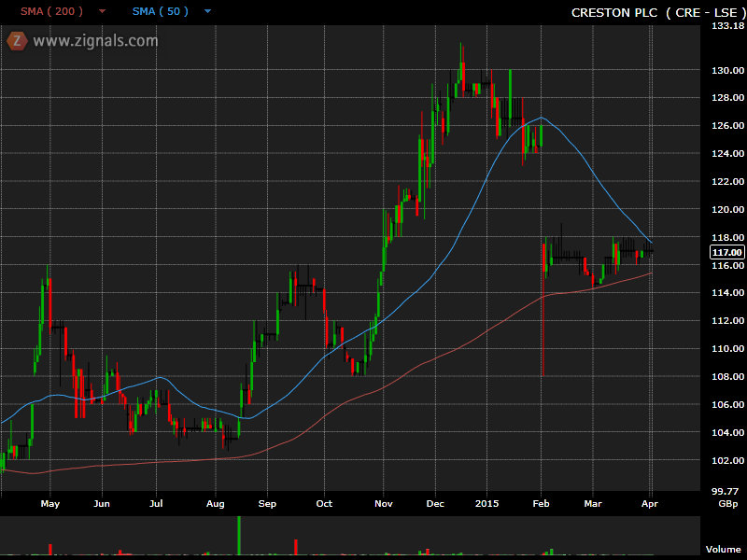
Task: Select the Nov marker on the time axis
Action: tap(383, 503)
